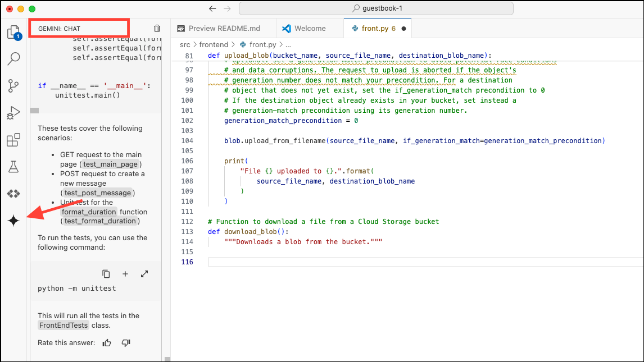
Task: Open the Search view icon
Action: click(13, 58)
